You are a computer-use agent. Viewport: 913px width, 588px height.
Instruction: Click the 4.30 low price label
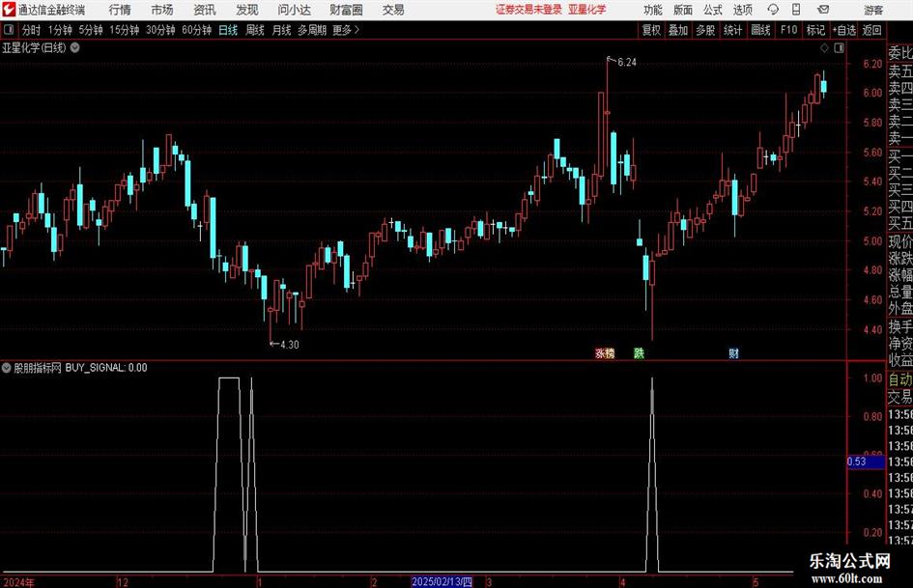290,345
